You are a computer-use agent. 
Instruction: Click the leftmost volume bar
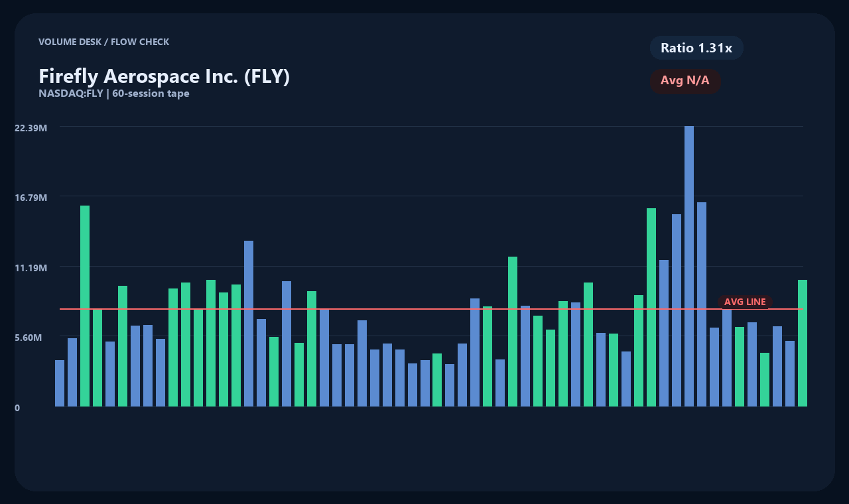click(x=60, y=383)
